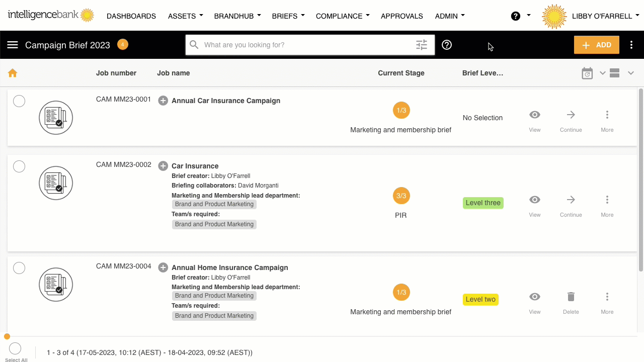Open the calendar date sort icon
The height and width of the screenshot is (362, 644).
(587, 73)
